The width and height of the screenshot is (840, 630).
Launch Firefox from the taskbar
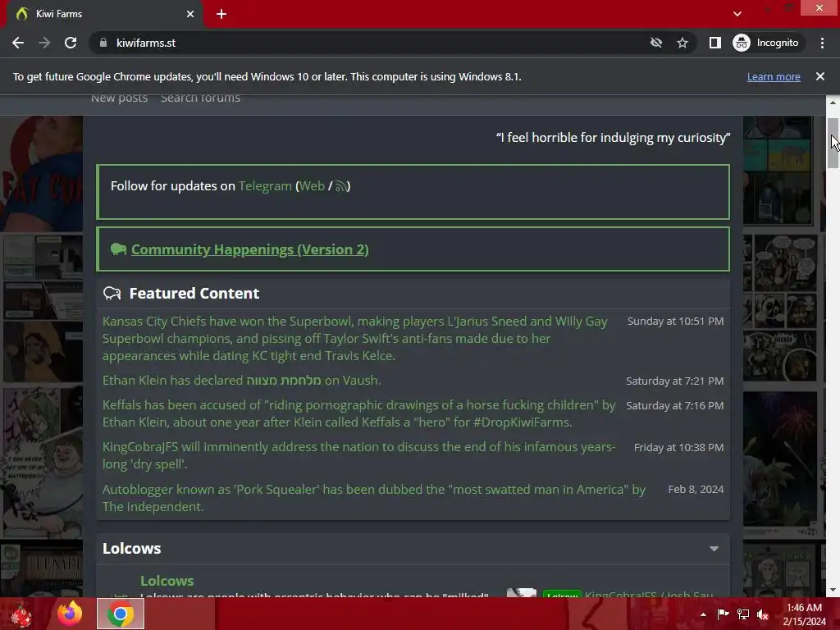[x=70, y=614]
